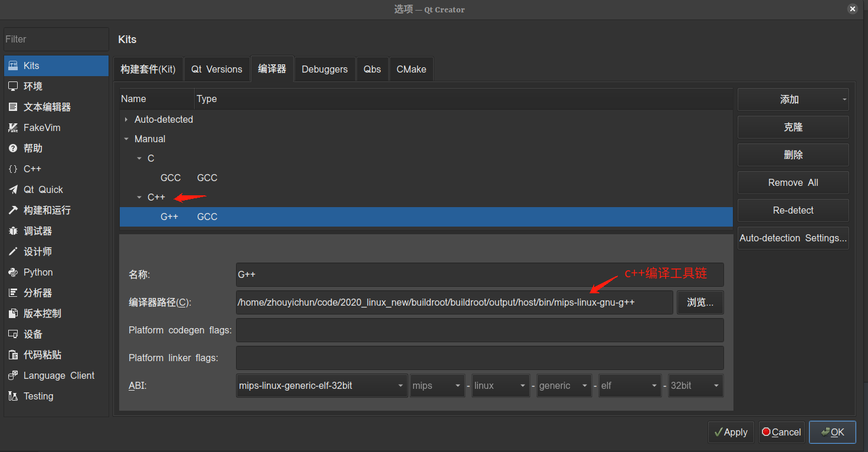Image resolution: width=868 pixels, height=452 pixels.
Task: Open the mips architecture dropdown
Action: click(438, 385)
